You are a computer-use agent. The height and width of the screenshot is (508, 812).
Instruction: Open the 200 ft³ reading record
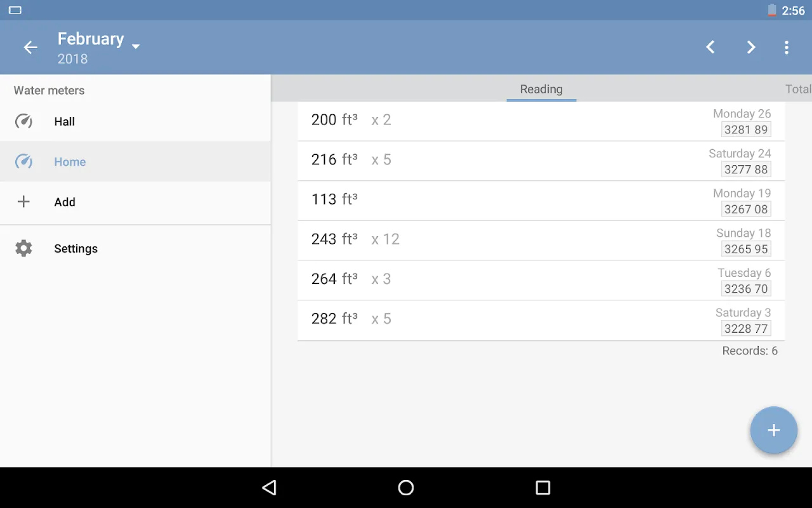point(541,121)
